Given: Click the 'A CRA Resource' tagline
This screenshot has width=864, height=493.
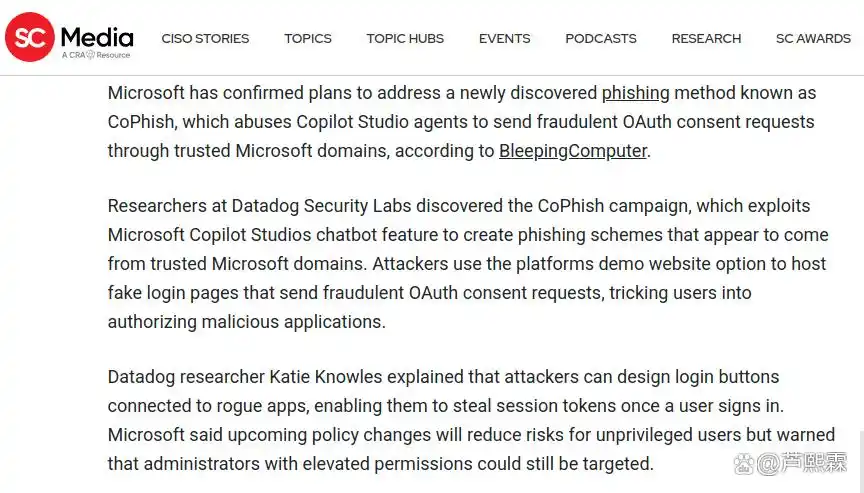Looking at the screenshot, I should coord(96,55).
